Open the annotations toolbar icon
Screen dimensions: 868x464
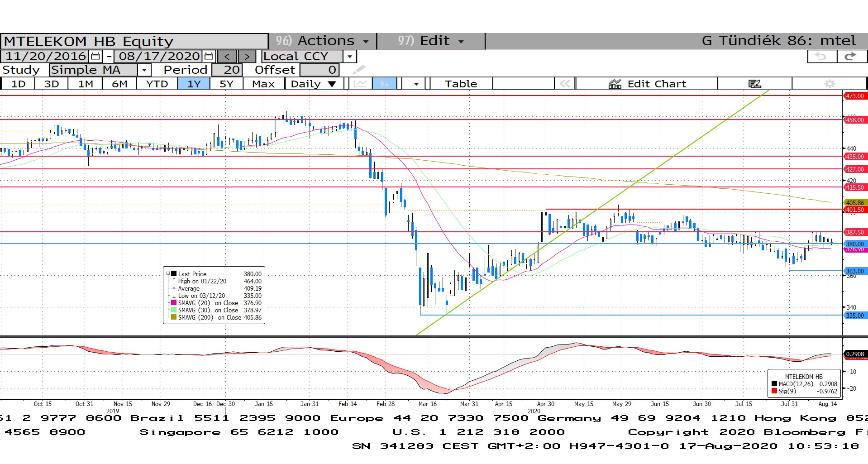coord(754,84)
